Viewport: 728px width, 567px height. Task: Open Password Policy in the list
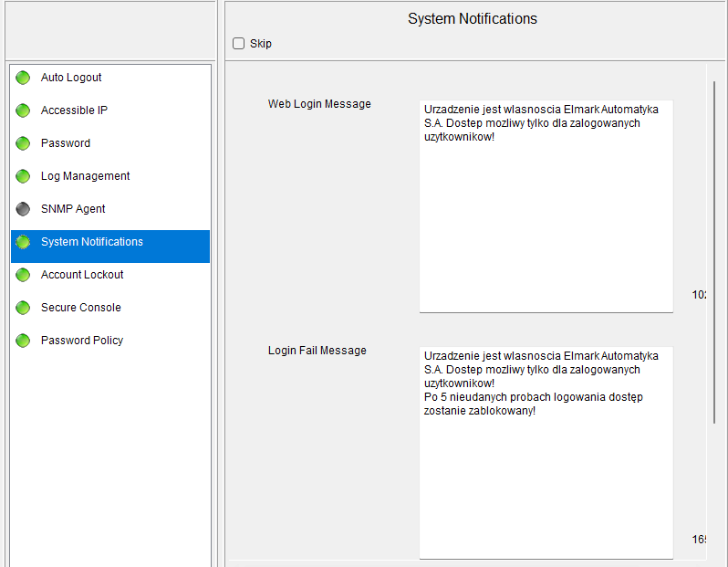pos(82,341)
